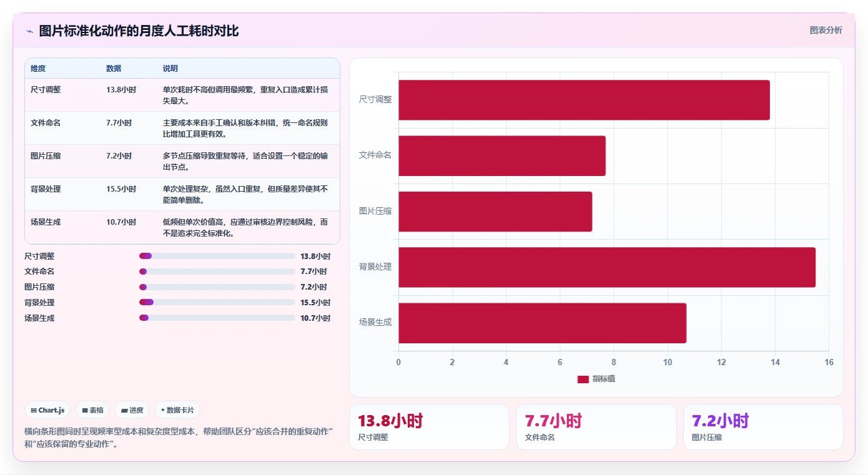Click the x-axis tick label 16
Screen dimensions: 868x475
[829, 362]
